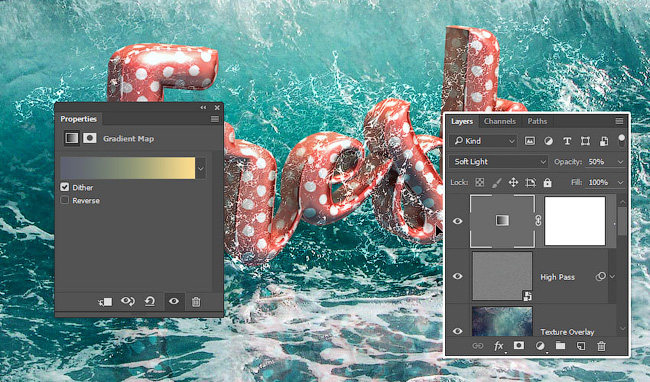Filter for pixel layers icon

click(530, 141)
